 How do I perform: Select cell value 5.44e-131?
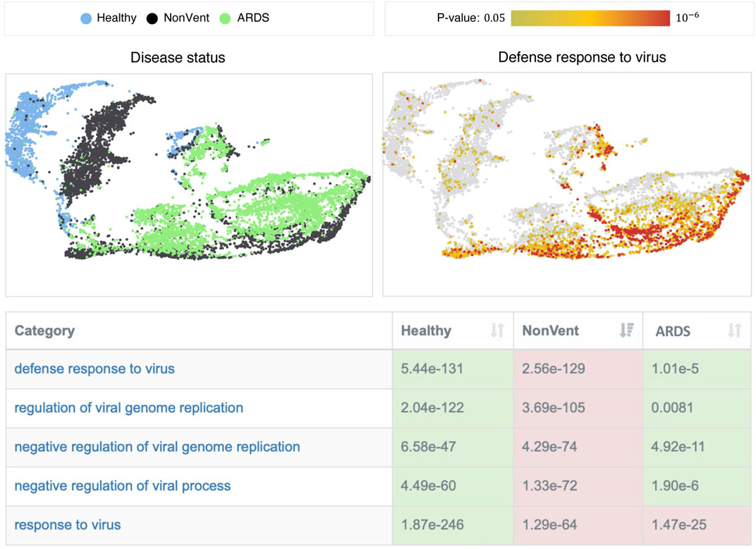coord(432,369)
